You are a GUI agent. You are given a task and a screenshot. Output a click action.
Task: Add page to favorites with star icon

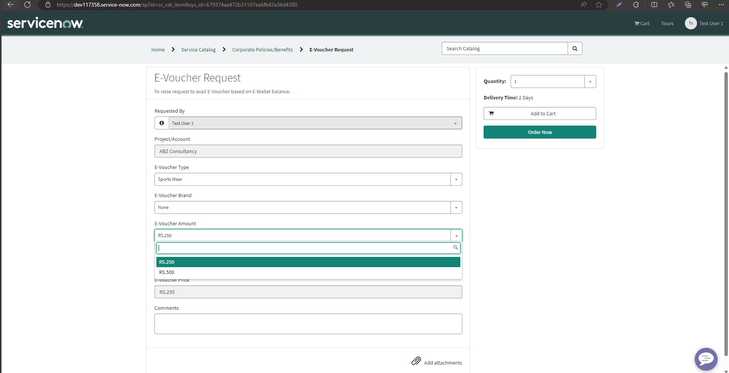[599, 5]
